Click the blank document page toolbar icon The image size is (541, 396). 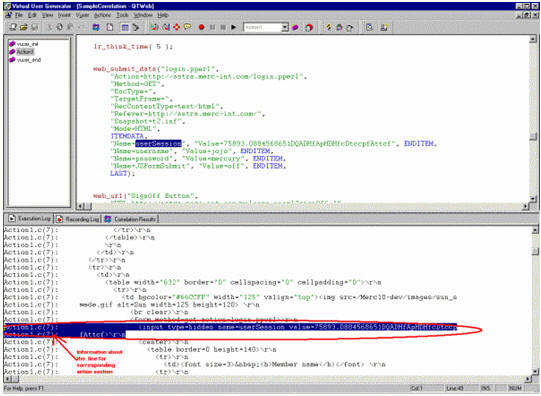pos(110,27)
